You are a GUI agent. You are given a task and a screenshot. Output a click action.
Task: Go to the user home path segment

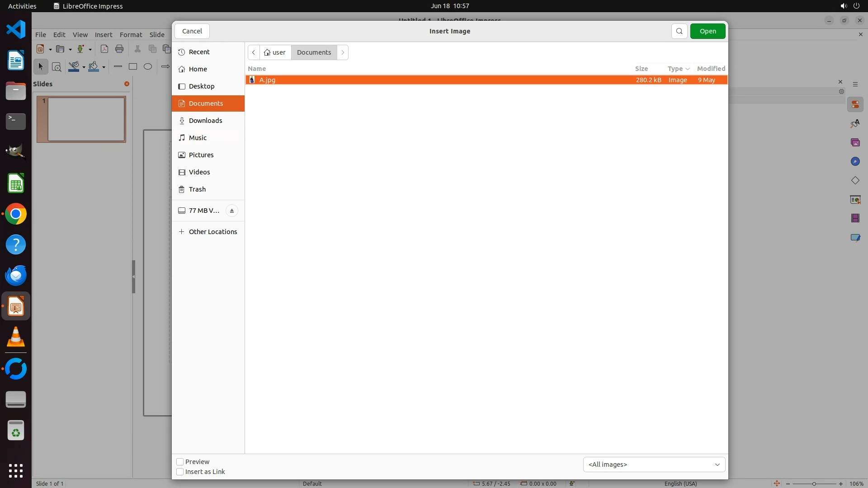coord(275,52)
